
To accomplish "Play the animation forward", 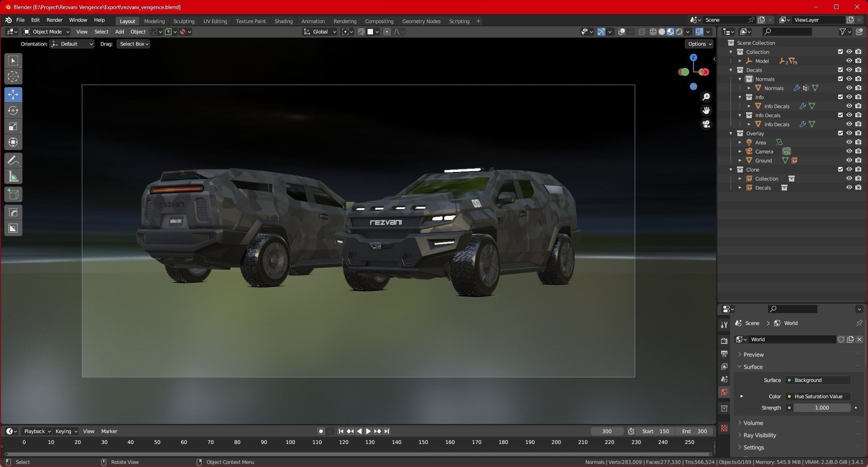I will 368,431.
